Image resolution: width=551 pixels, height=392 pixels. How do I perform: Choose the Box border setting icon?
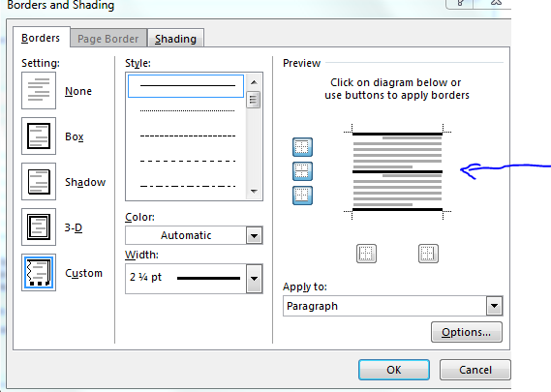(x=39, y=136)
